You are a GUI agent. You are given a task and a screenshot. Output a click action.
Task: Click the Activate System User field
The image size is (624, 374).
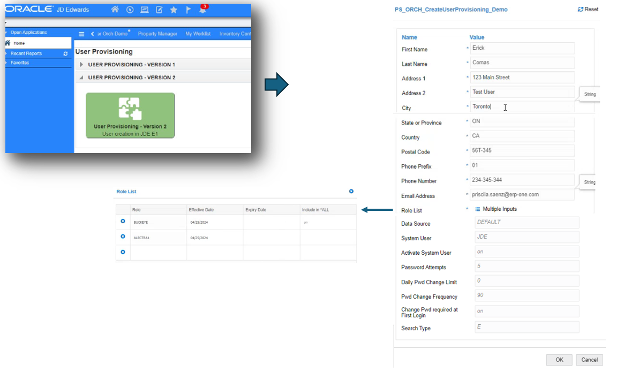[x=527, y=252]
